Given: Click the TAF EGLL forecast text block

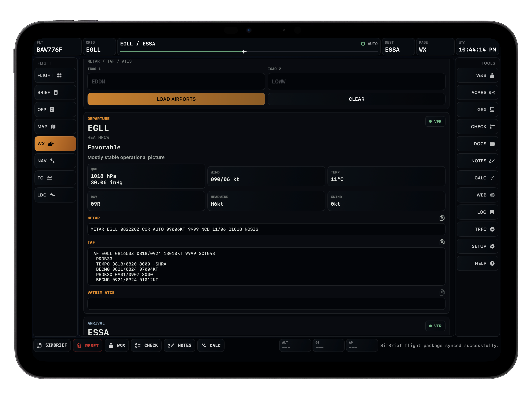Looking at the screenshot, I should pyautogui.click(x=266, y=266).
